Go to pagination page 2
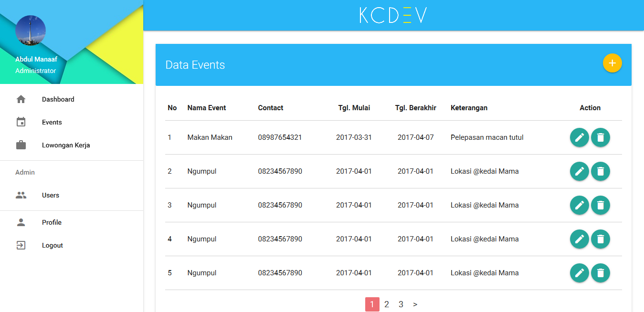 point(387,304)
